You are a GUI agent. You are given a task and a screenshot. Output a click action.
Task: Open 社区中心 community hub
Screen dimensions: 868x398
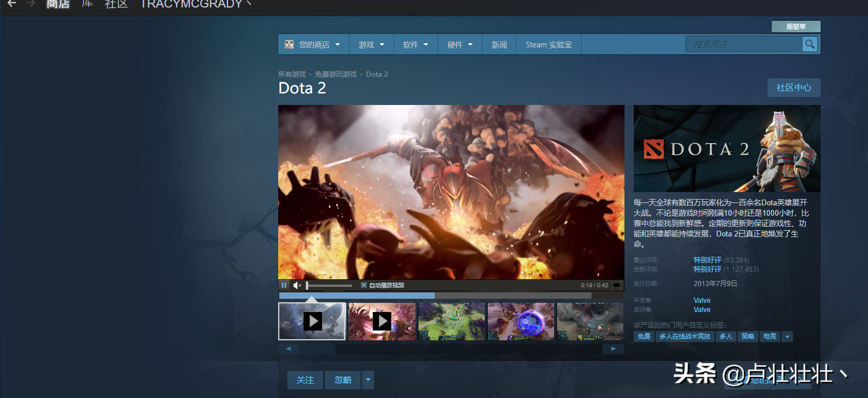pos(794,88)
